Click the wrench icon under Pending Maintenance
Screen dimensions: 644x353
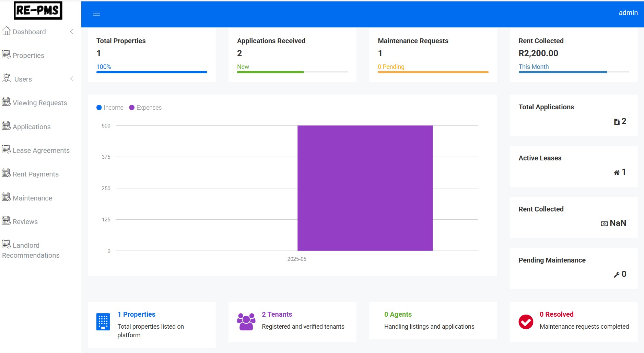coord(617,274)
